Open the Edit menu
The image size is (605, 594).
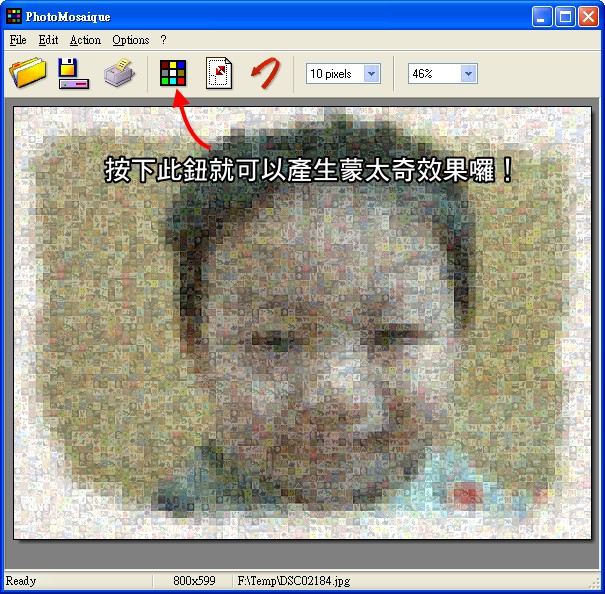click(x=48, y=40)
